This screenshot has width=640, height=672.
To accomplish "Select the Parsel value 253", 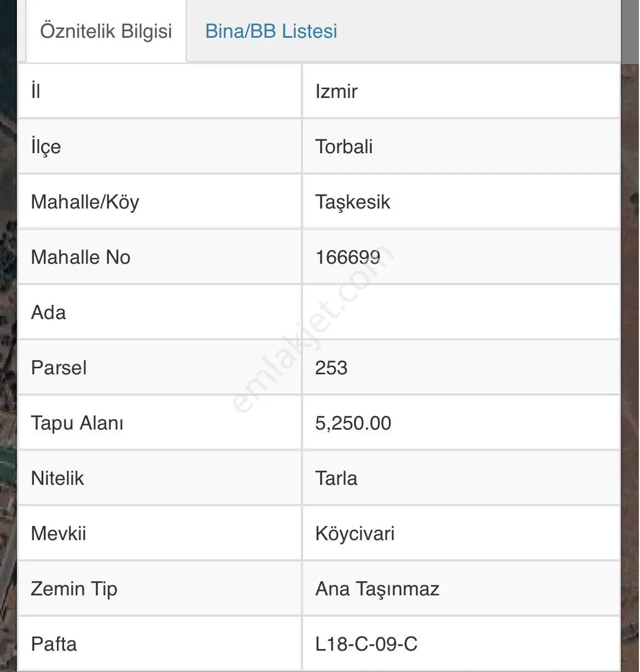I will (x=331, y=368).
